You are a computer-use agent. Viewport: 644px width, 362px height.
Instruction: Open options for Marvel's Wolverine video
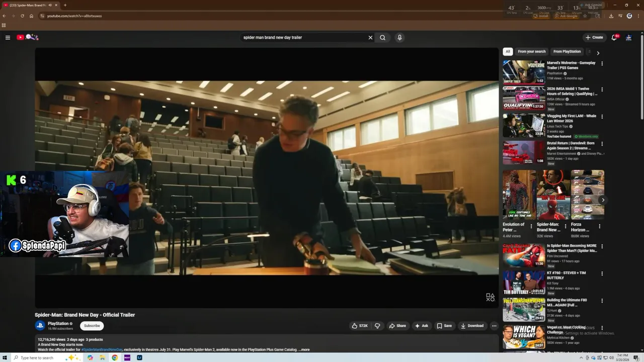pyautogui.click(x=602, y=63)
